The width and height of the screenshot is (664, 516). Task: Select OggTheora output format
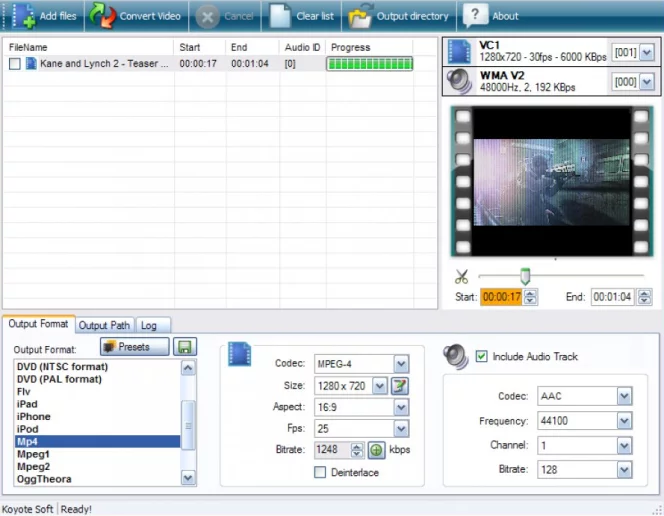click(x=97, y=479)
